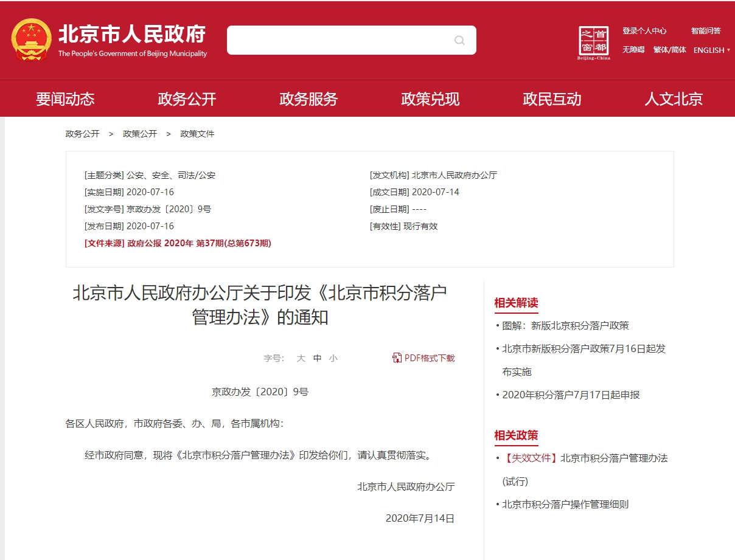
Task: Click 发文机构 北京市人民政府办公厅 text
Action: point(433,175)
